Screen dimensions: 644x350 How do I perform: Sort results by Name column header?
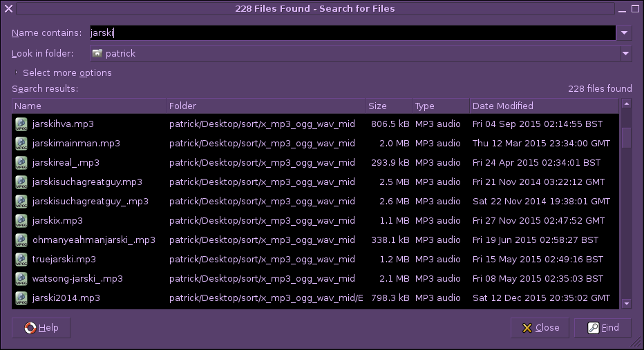[88, 106]
